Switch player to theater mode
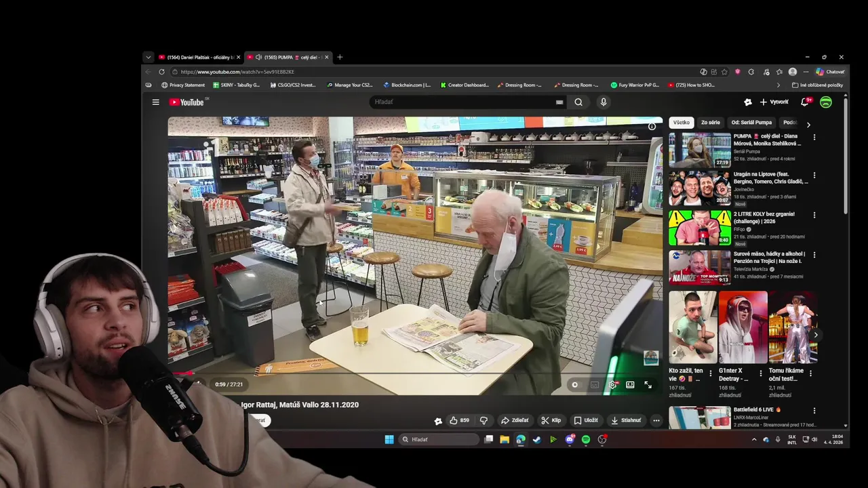Screen dimensions: 868x488 tap(630, 384)
